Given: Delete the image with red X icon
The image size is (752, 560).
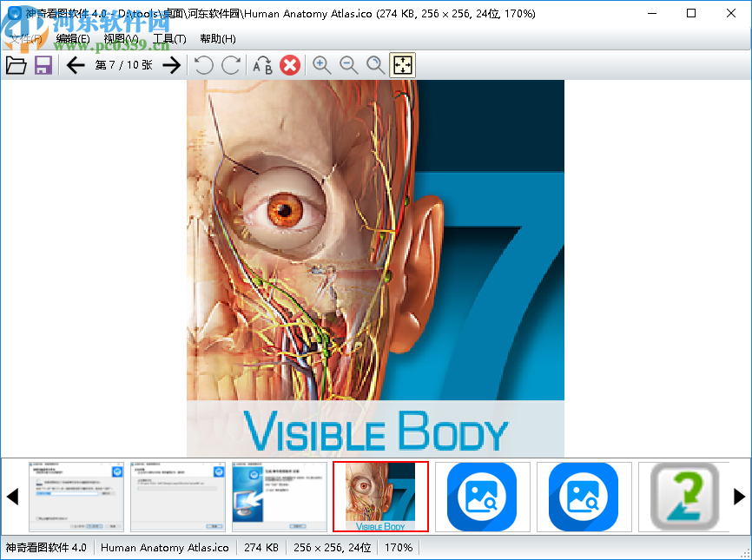Looking at the screenshot, I should 290,65.
